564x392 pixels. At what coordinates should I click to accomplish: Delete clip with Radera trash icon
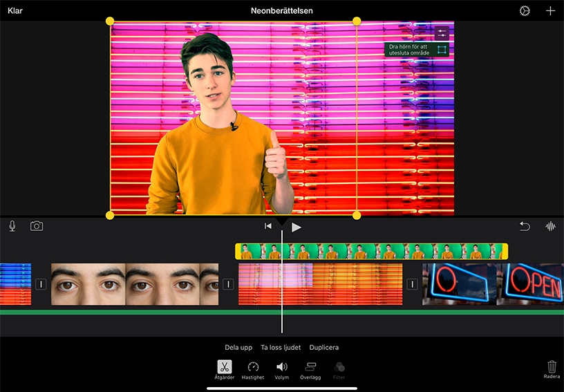point(552,369)
